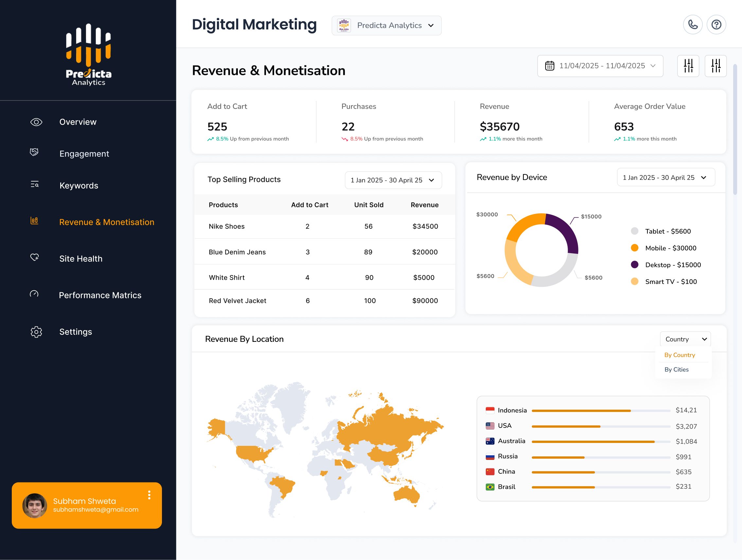Go to Engagement page
This screenshot has width=742, height=560.
tap(84, 154)
